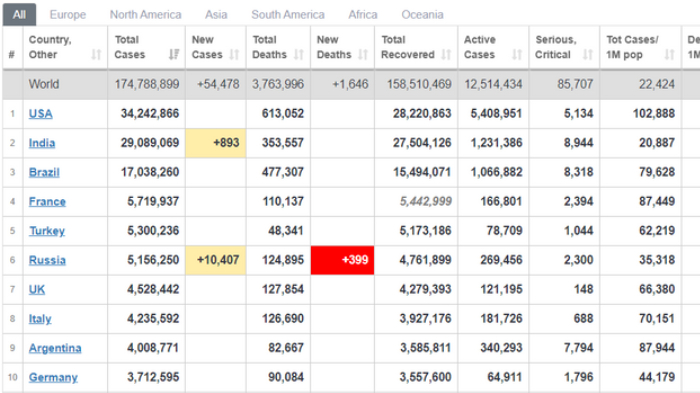Open the Argentina country link
Image resolution: width=700 pixels, height=393 pixels.
(55, 348)
